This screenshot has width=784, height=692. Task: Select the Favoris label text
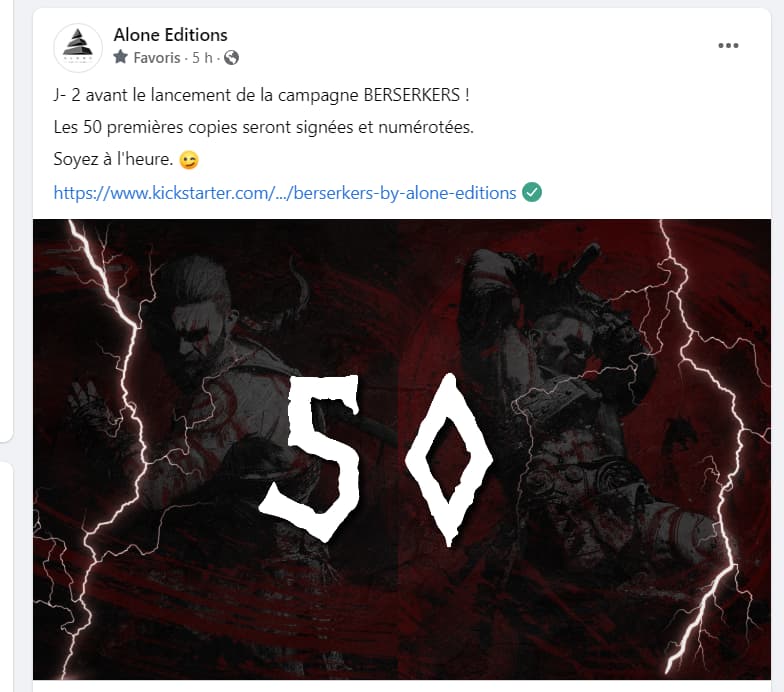coord(156,58)
